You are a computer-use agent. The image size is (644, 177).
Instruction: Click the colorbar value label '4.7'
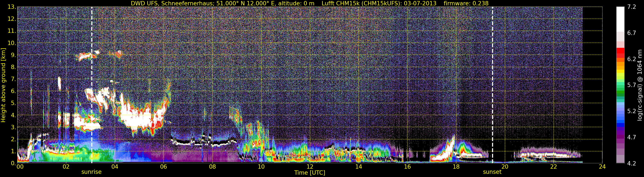[632, 137]
